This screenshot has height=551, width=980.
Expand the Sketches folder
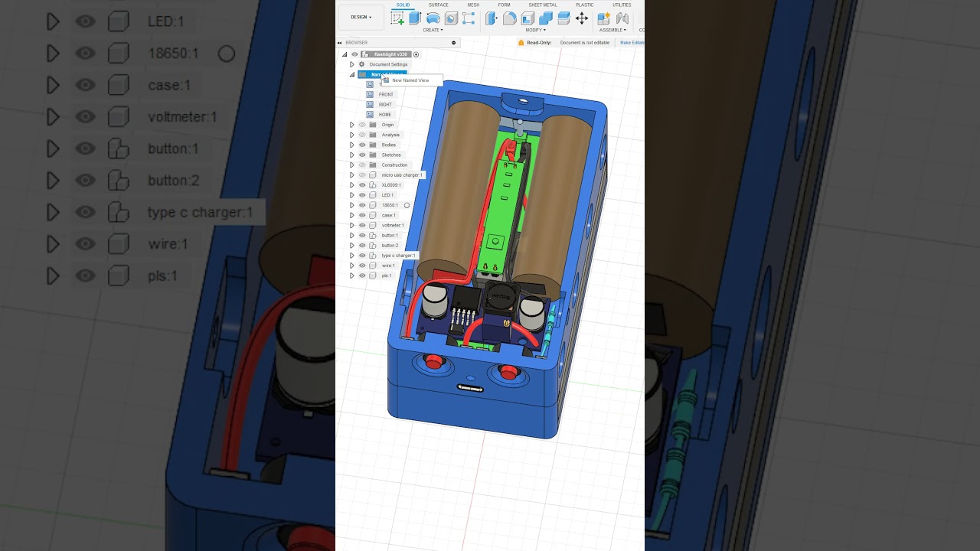[x=352, y=155]
